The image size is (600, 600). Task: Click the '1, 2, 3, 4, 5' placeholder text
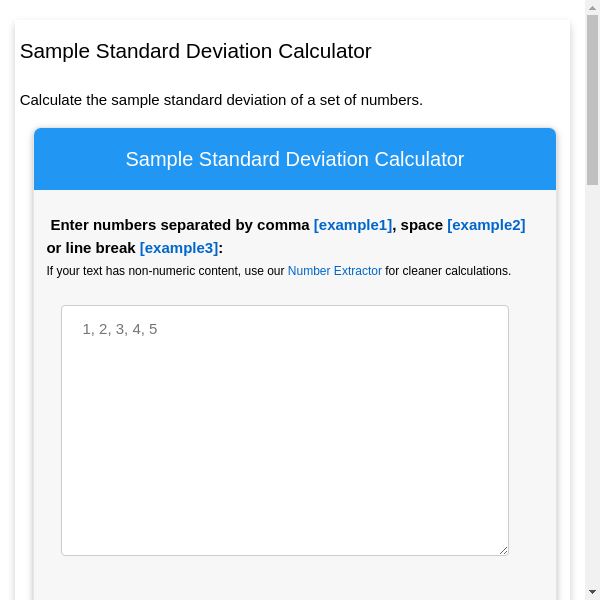[x=120, y=329]
